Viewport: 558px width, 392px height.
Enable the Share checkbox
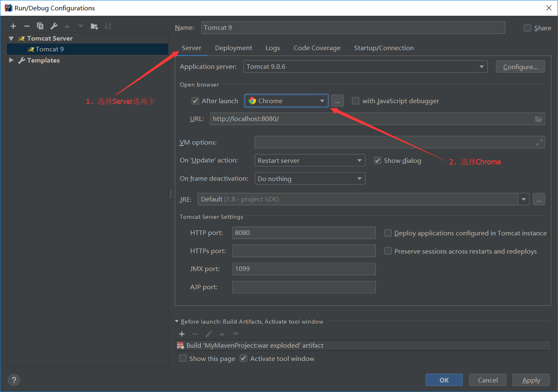[x=527, y=28]
